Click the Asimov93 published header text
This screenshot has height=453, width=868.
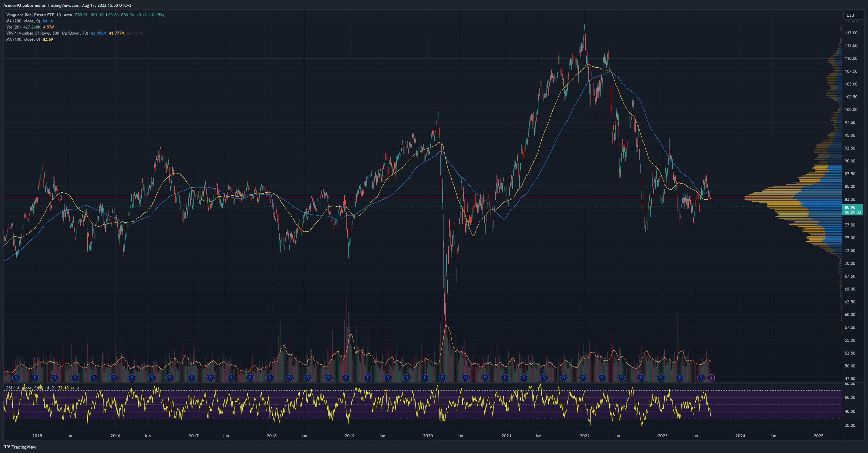point(67,5)
